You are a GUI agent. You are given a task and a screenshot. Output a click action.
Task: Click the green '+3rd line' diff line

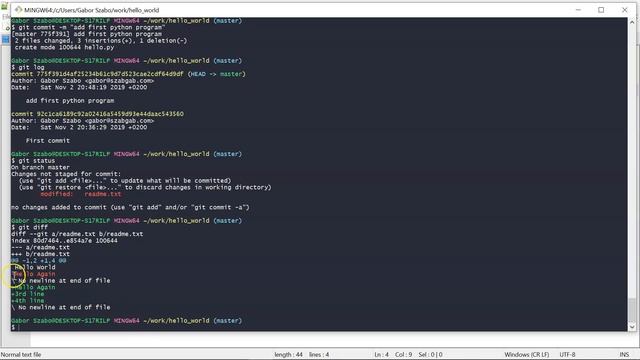[x=28, y=294]
